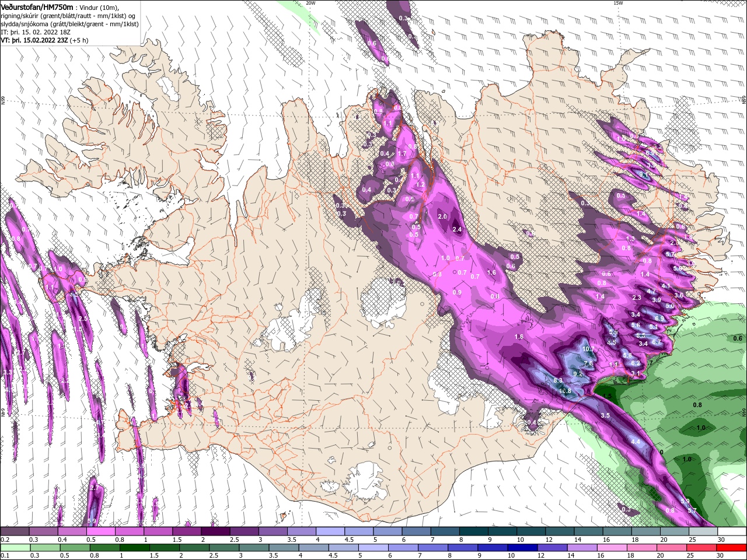Click the violet bottom-row swatch between 14 and 16
The width and height of the screenshot is (747, 560).
[x=581, y=548]
